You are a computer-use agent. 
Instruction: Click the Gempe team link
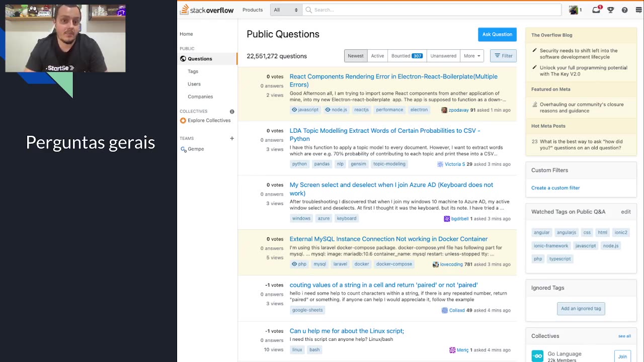196,149
